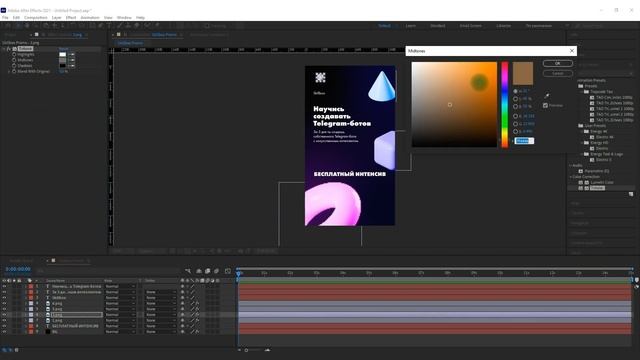Select the Clone Stamp tool

point(128,25)
